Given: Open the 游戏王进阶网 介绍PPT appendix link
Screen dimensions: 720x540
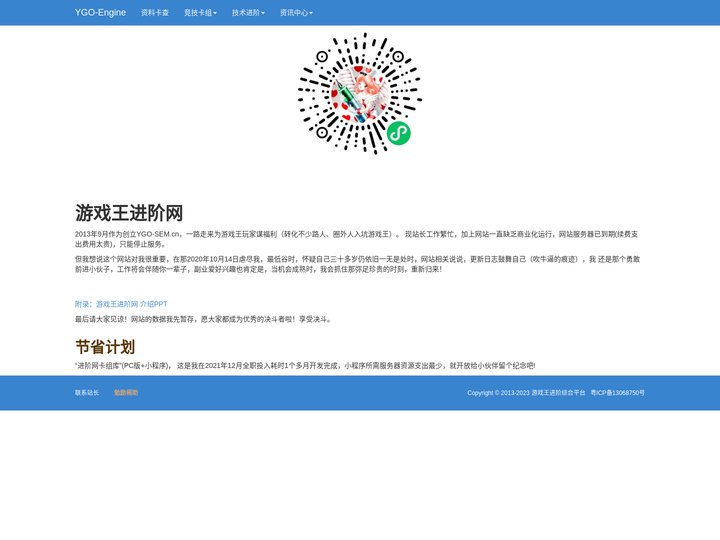Looking at the screenshot, I should [x=121, y=304].
